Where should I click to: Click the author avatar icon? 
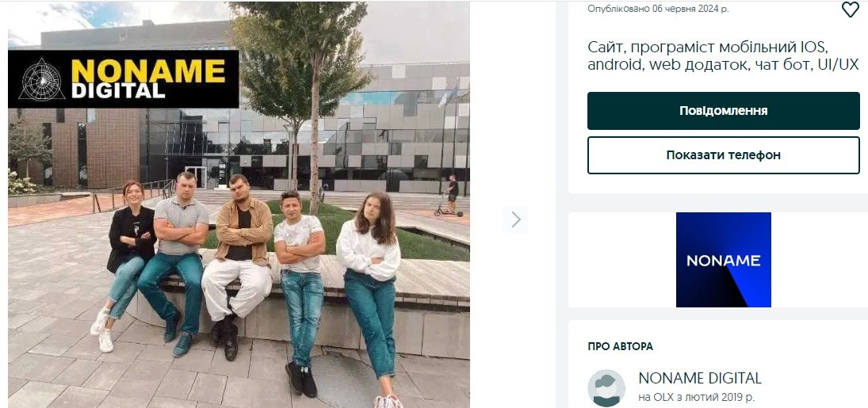[606, 388]
